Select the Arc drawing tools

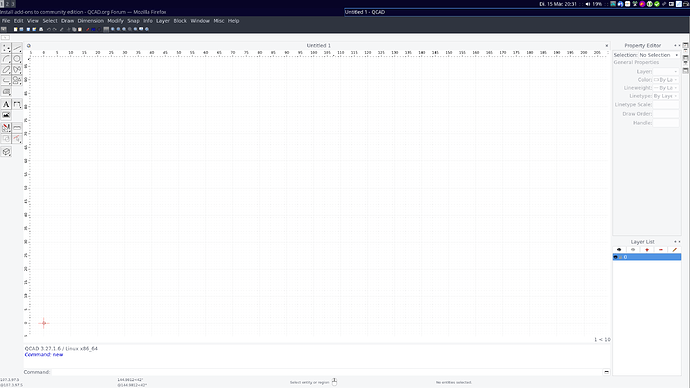click(x=6, y=59)
